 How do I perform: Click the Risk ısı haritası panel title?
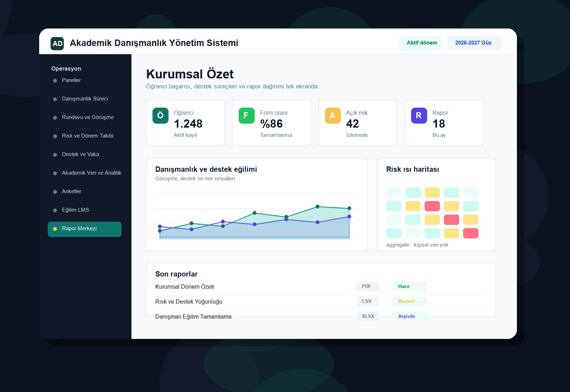413,169
